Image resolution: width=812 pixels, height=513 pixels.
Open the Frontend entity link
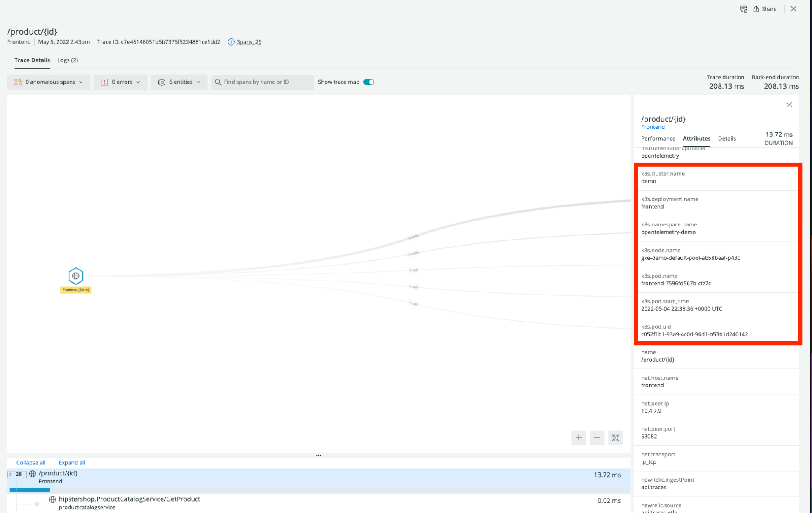click(x=652, y=127)
